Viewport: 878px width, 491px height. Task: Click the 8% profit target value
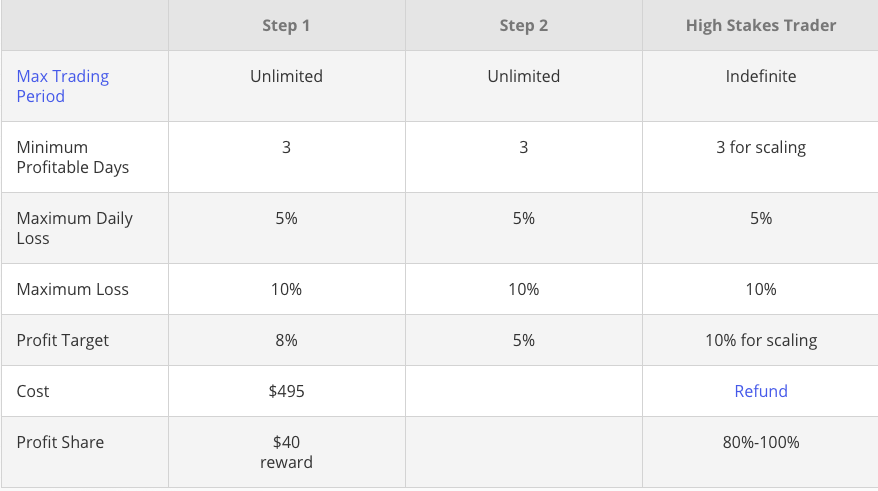286,340
